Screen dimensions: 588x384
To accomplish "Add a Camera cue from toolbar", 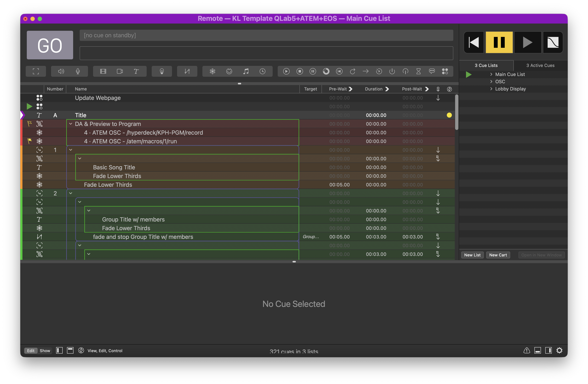I will click(x=120, y=71).
